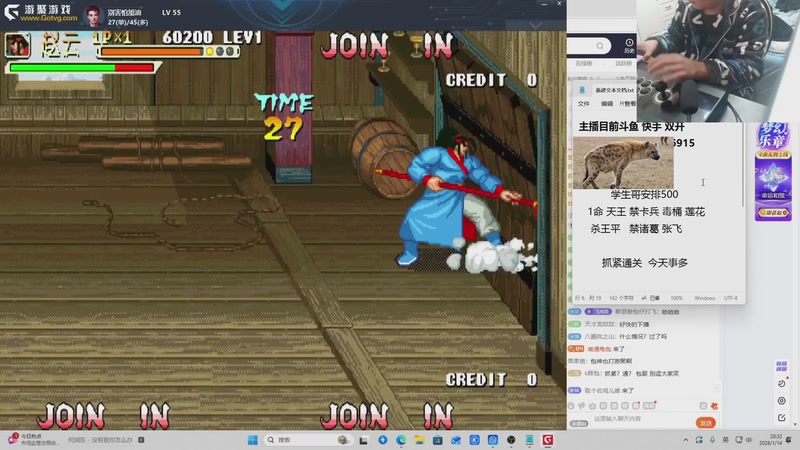
Task: Click the blue circular arrow app on taskbar
Action: pos(383,440)
